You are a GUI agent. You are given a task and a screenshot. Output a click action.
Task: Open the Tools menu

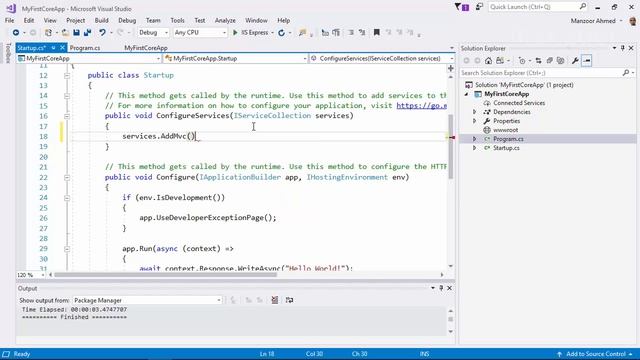pos(177,20)
